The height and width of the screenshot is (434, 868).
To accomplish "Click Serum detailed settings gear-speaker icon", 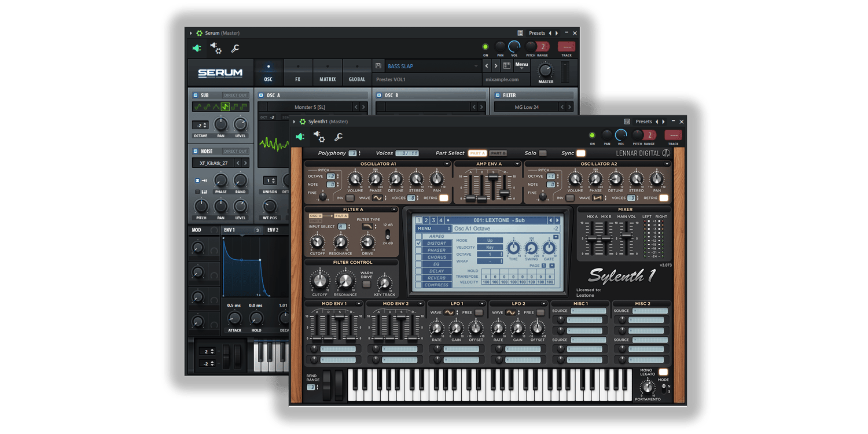I will click(x=216, y=48).
